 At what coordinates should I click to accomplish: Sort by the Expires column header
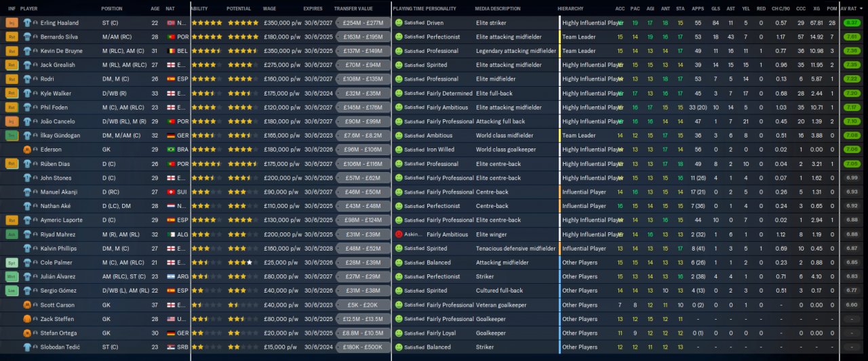313,8
